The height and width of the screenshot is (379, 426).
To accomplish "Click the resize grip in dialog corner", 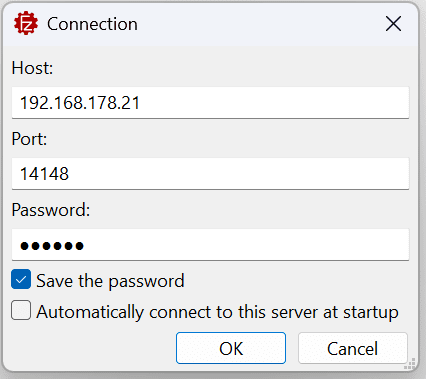I will pyautogui.click(x=410, y=364).
